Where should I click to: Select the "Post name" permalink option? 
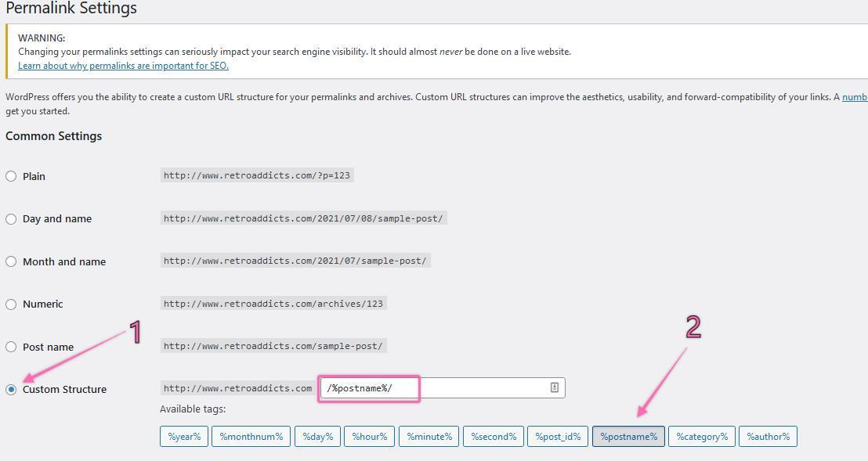pyautogui.click(x=11, y=346)
